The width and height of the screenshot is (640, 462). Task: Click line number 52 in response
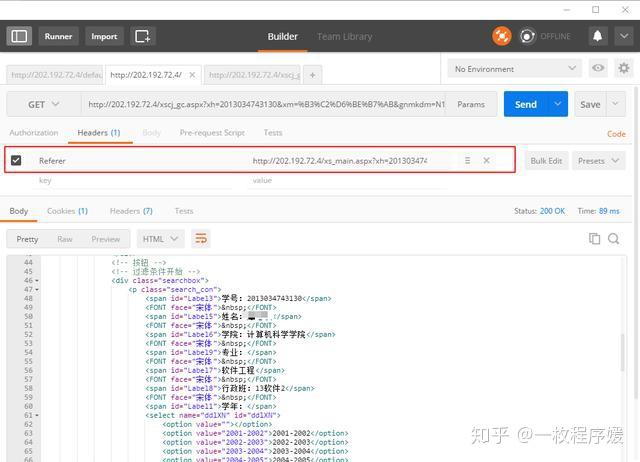[28, 335]
